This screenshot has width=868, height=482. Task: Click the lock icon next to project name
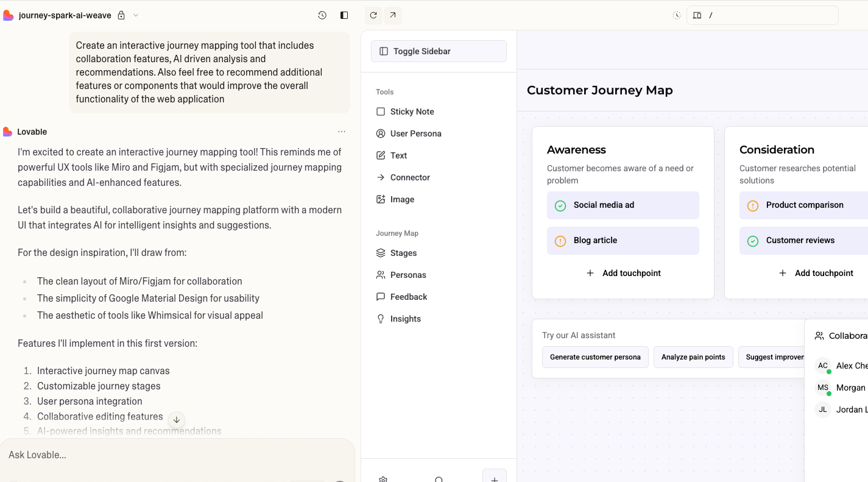(x=121, y=15)
